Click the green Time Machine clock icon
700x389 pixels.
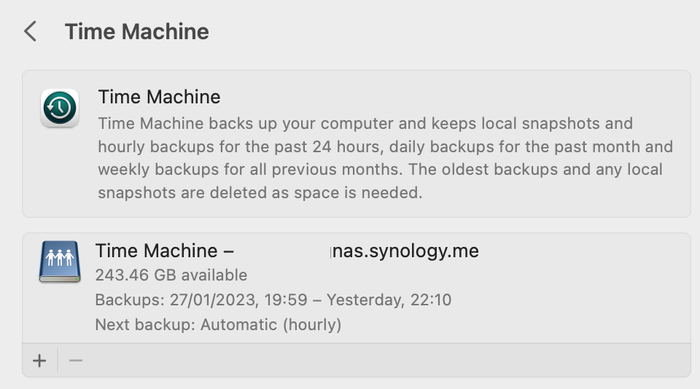(x=60, y=108)
